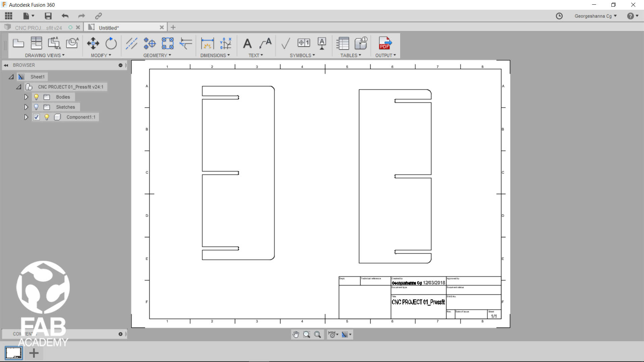The width and height of the screenshot is (644, 362).
Task: Select the Sheet1 thumbnail
Action: [x=14, y=353]
